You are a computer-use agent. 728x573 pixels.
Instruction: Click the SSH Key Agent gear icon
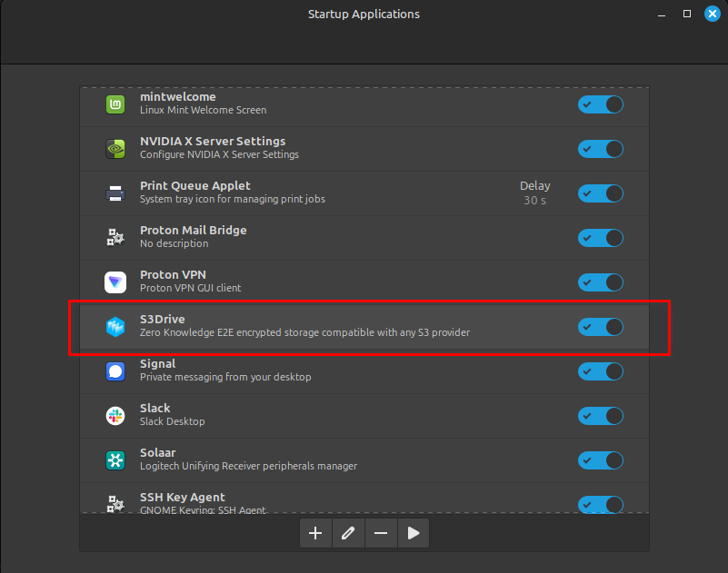coord(115,504)
